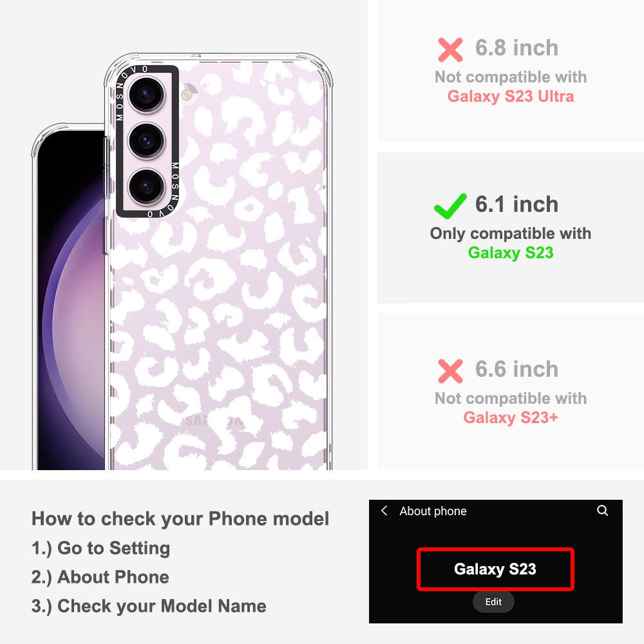Click the Galaxy S23+ red text
The height and width of the screenshot is (644, 644).
(511, 417)
